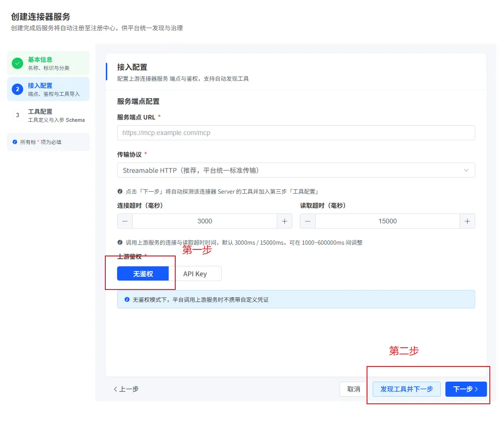Open the 传输协议 dropdown
The height and width of the screenshot is (426, 504).
click(x=296, y=170)
